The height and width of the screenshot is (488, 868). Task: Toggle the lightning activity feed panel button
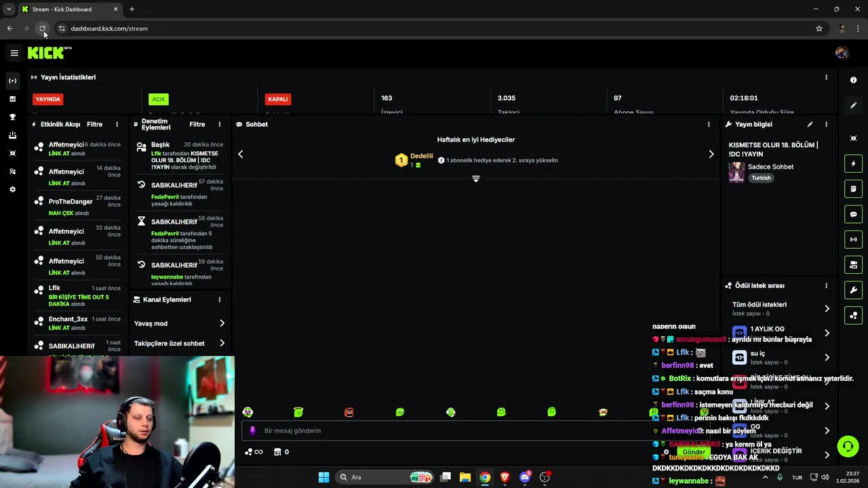coord(853,163)
